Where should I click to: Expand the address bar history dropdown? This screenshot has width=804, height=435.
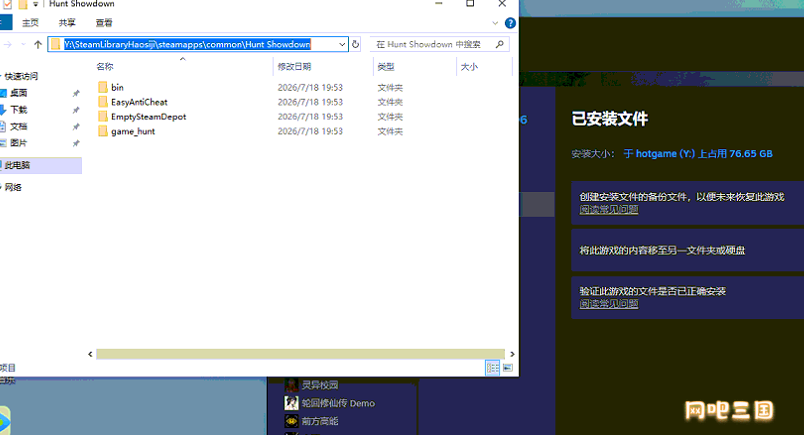[342, 45]
